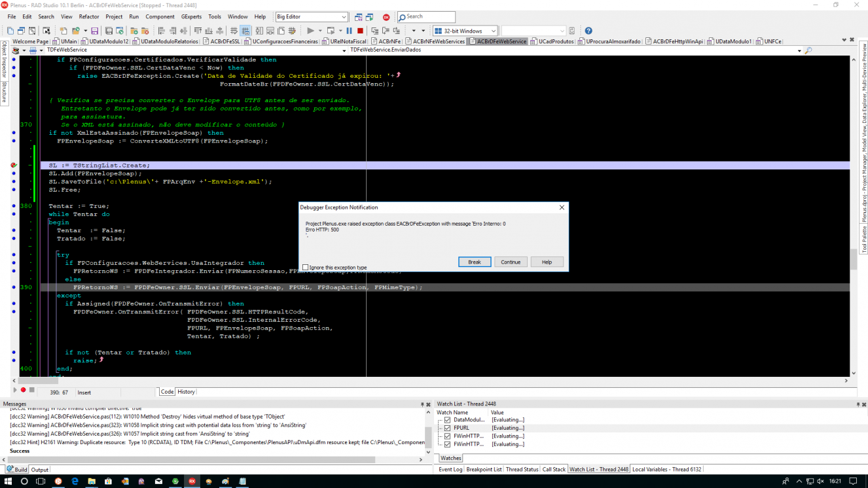The image size is (868, 488).
Task: Click the macro record red circle icon
Action: 23,390
